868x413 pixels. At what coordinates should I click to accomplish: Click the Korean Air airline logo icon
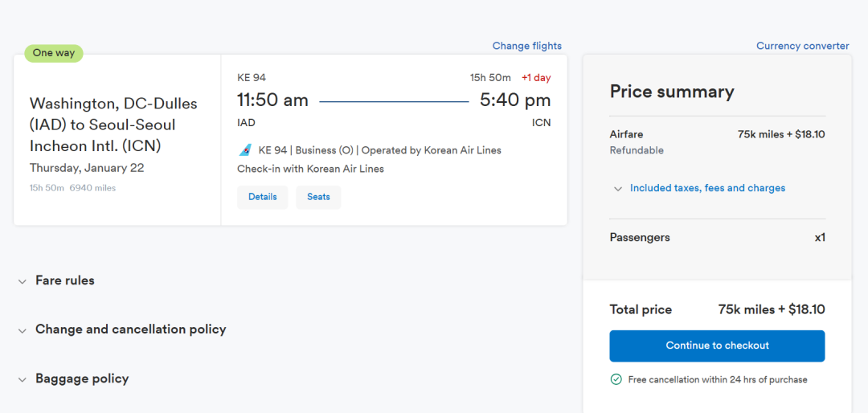(245, 150)
